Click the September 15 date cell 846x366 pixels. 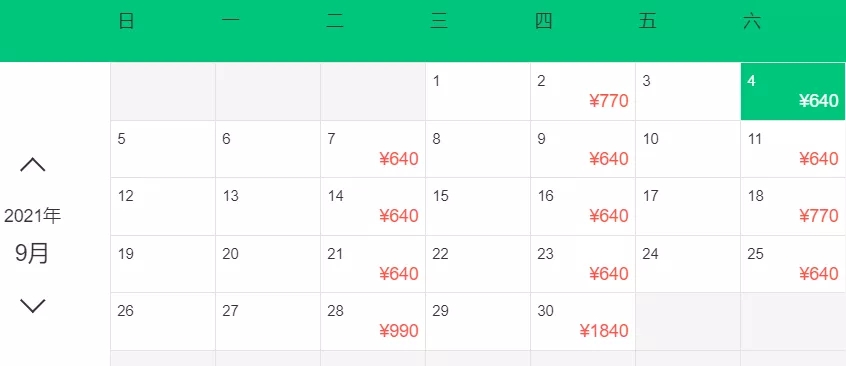pos(478,206)
